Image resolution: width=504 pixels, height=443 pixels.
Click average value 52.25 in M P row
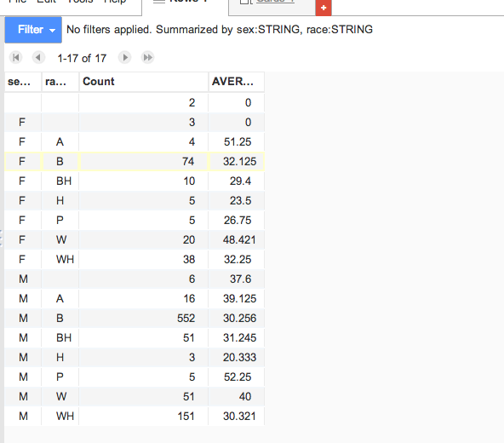(237, 377)
